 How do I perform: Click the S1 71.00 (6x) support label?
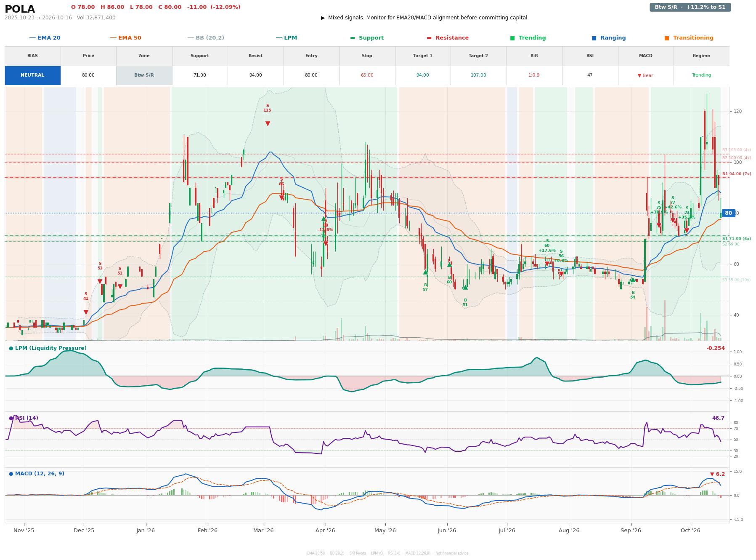[x=737, y=239]
